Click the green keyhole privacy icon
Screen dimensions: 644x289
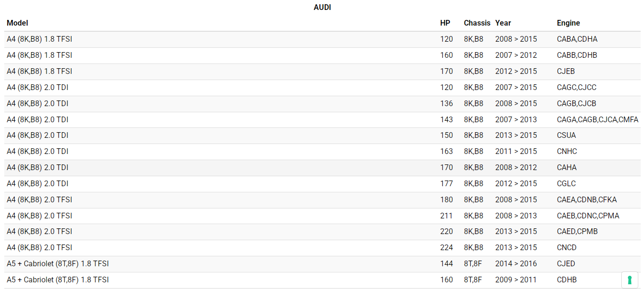pyautogui.click(x=630, y=280)
